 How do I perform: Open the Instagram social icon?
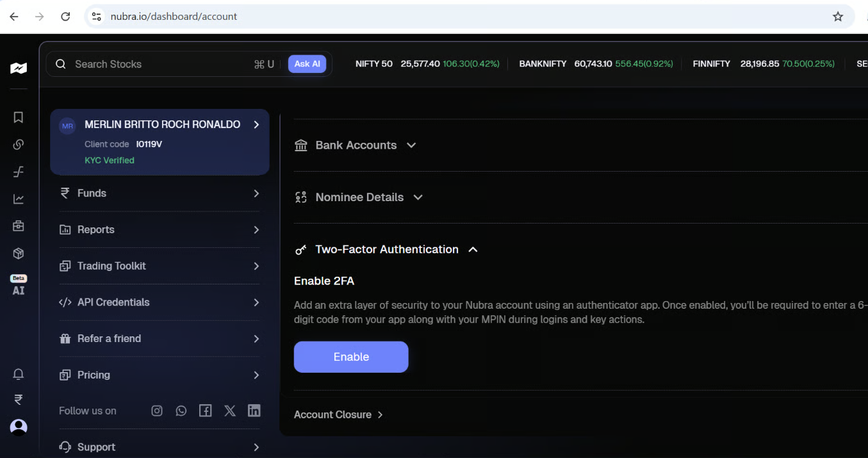coord(157,411)
